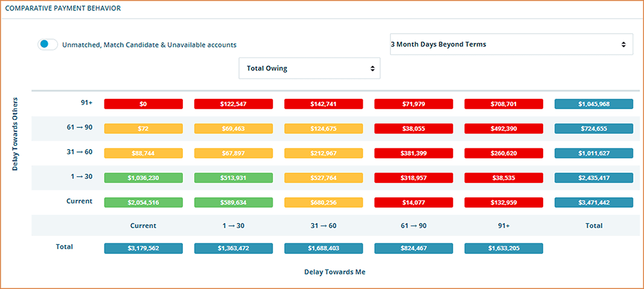The width and height of the screenshot is (644, 289).
Task: Click the Delay Towards Others axis label
Action: pyautogui.click(x=15, y=134)
